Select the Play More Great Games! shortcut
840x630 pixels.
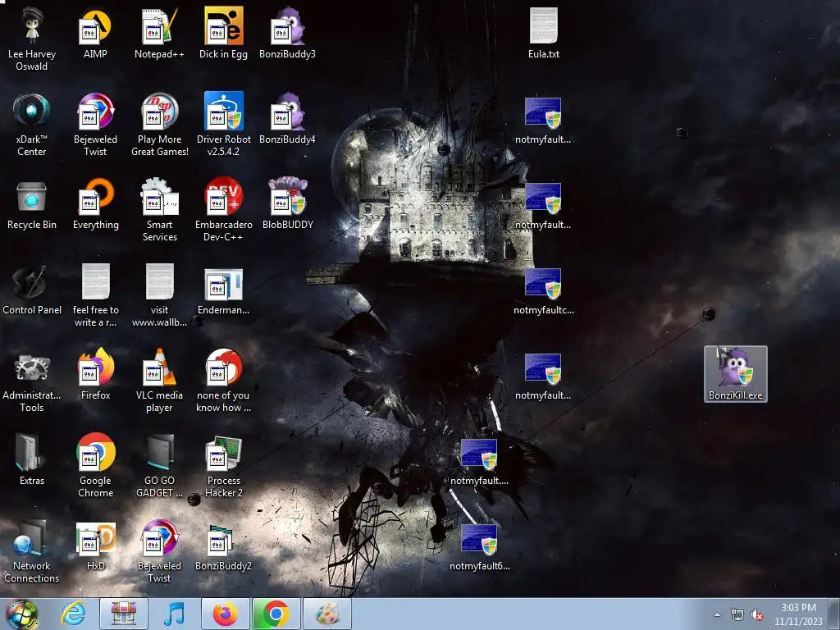click(x=159, y=126)
